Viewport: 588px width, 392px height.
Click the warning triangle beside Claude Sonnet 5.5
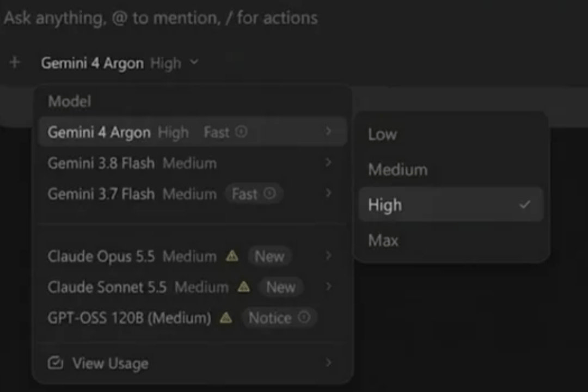244,286
